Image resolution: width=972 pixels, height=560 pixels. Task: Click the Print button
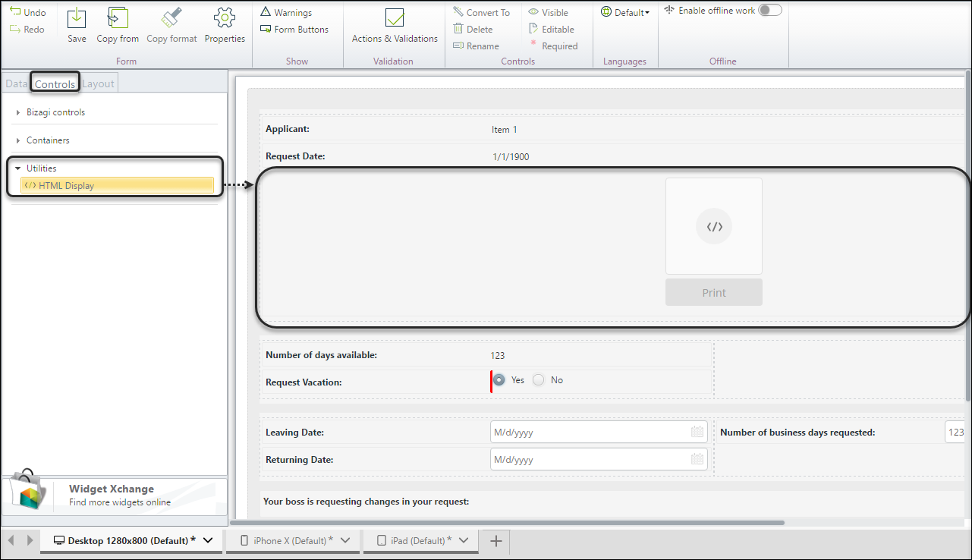coord(714,292)
